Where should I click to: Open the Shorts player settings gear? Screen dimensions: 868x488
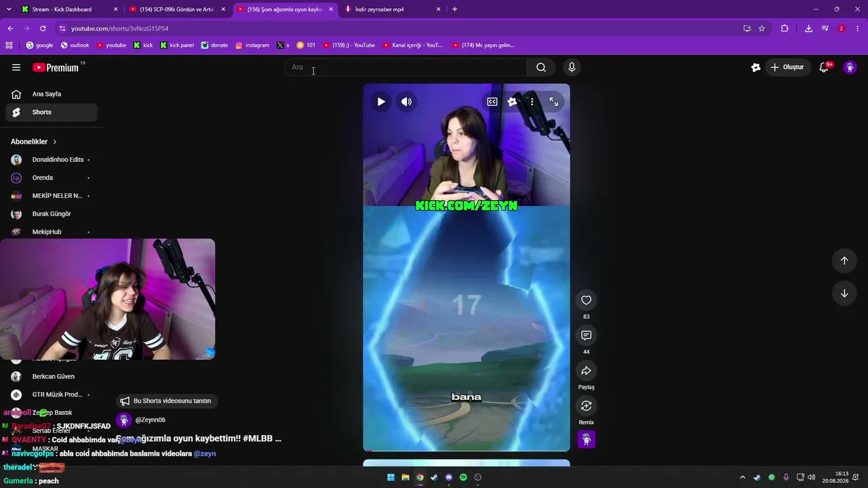tap(512, 102)
